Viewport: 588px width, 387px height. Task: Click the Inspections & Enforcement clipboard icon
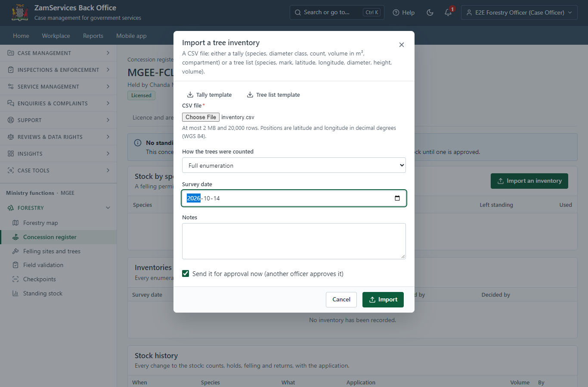11,70
